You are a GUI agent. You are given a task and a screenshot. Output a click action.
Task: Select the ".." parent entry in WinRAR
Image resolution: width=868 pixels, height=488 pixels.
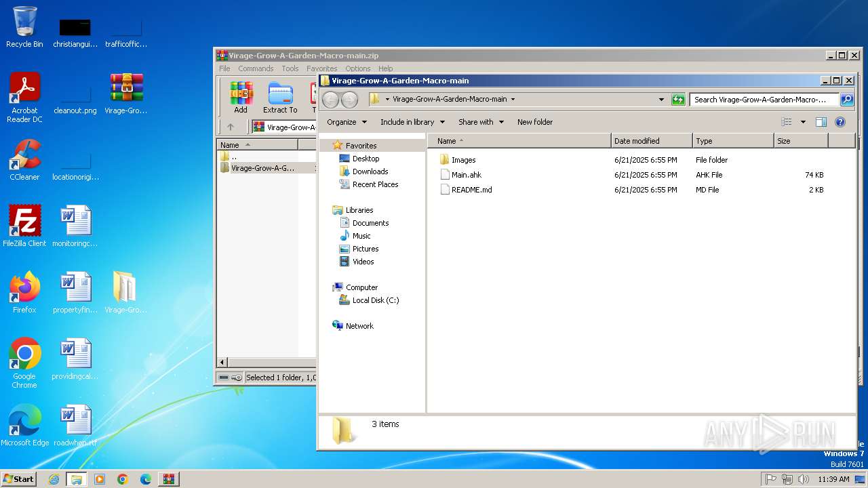[x=234, y=157]
